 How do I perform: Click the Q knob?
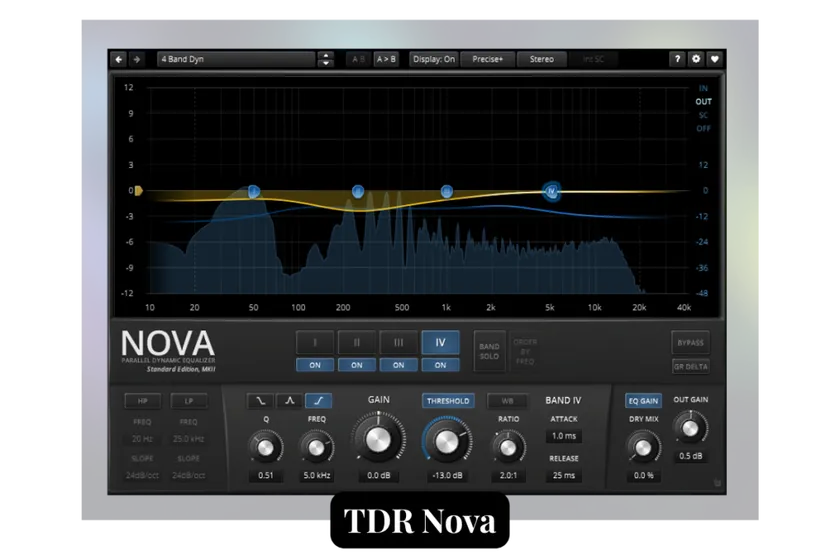[x=266, y=447]
